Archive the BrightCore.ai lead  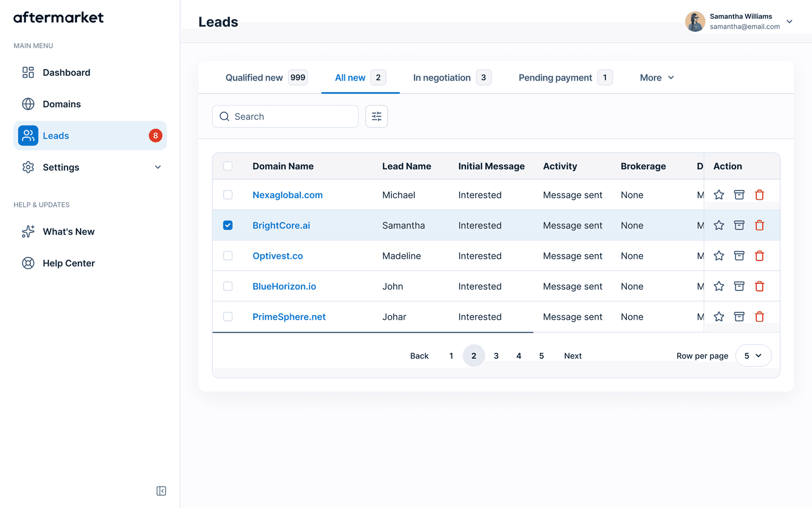[x=739, y=225]
